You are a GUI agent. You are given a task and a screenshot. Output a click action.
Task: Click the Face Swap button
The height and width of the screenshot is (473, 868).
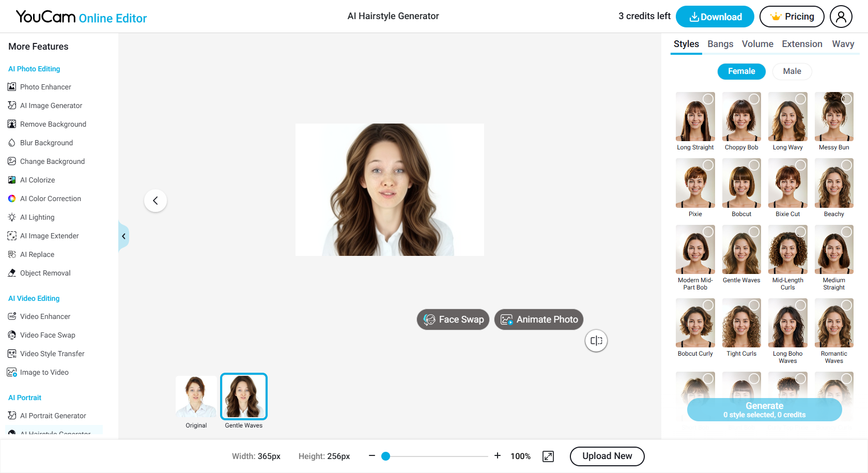click(x=453, y=319)
